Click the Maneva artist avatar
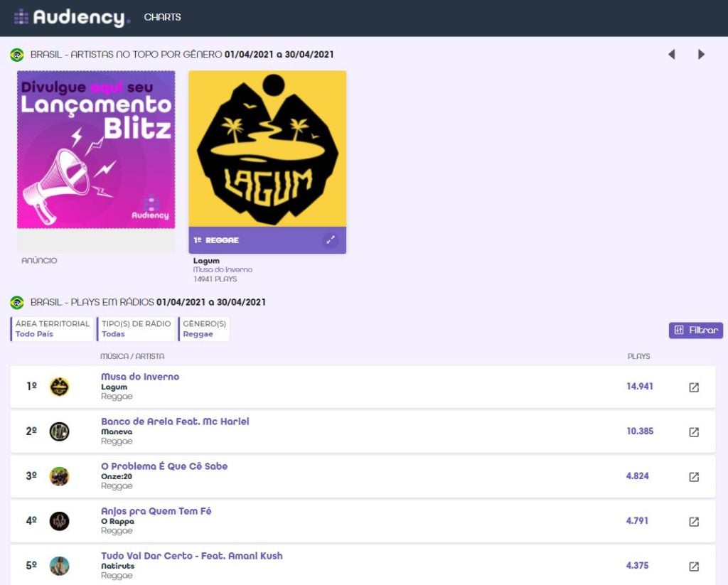Screen dimensions: 728x585 click(59, 431)
